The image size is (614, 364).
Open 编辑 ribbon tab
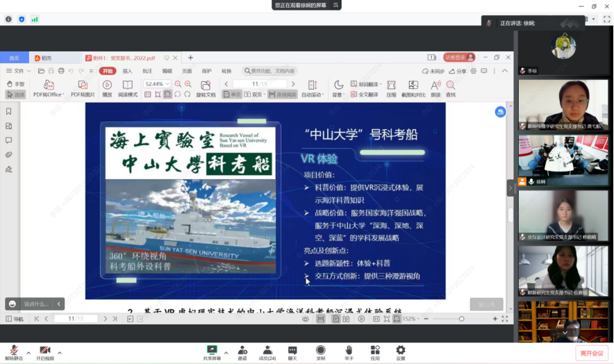pos(167,71)
